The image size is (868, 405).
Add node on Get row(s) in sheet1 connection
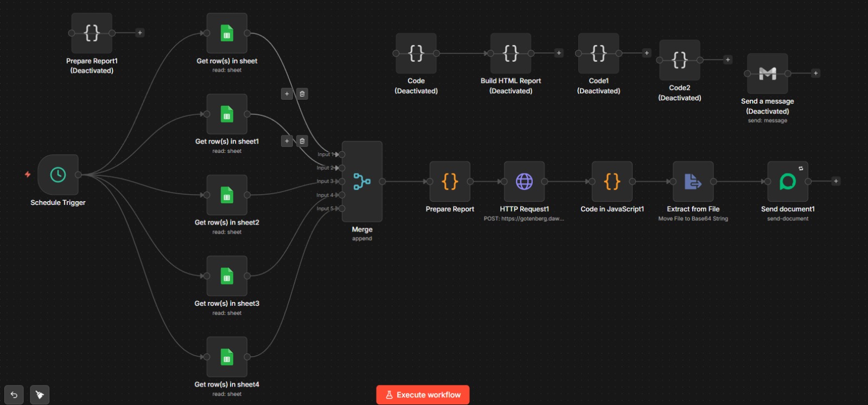pyautogui.click(x=287, y=141)
